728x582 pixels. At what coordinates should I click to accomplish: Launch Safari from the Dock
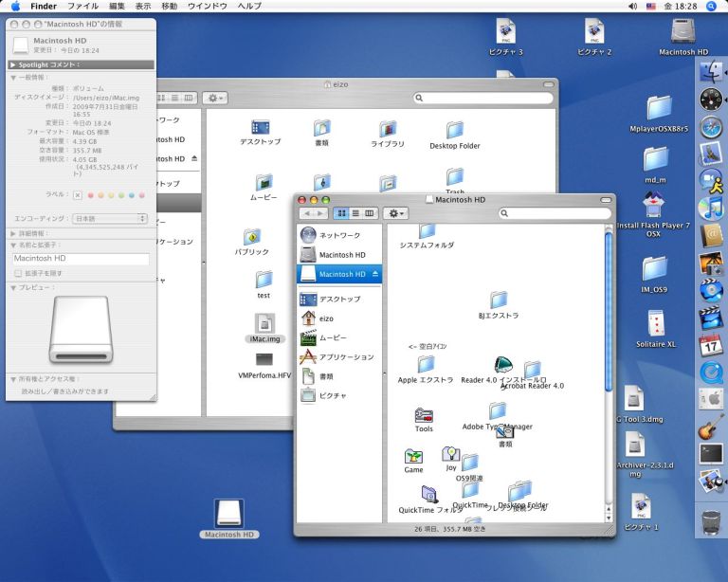coord(711,128)
